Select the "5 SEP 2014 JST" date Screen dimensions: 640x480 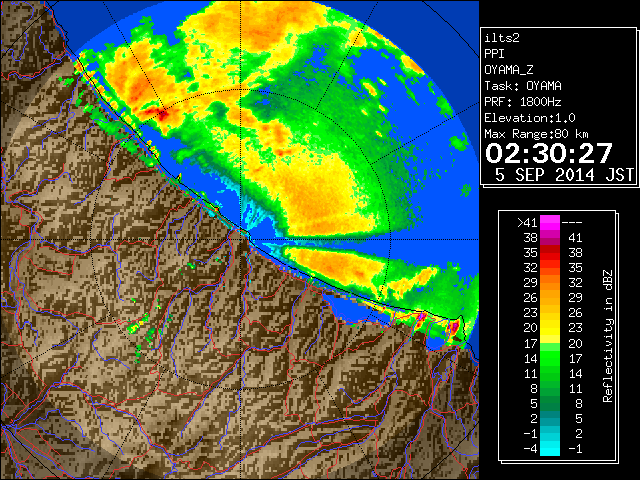(x=564, y=175)
